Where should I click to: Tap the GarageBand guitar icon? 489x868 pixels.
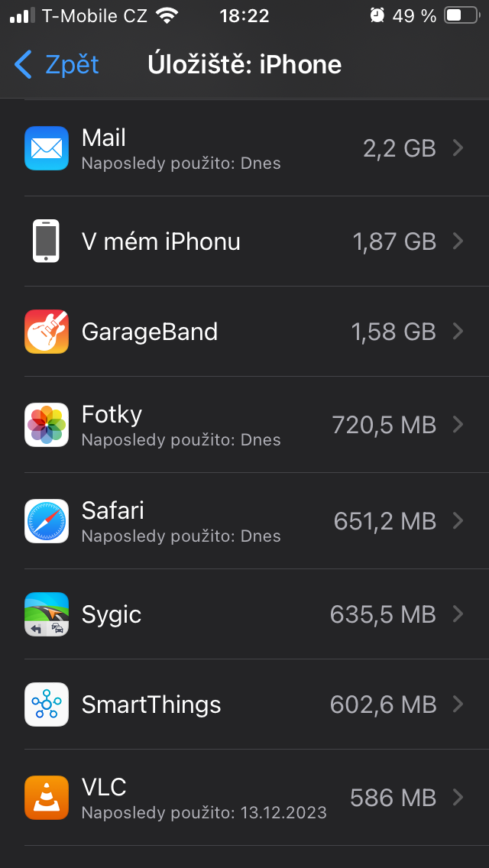click(x=47, y=332)
